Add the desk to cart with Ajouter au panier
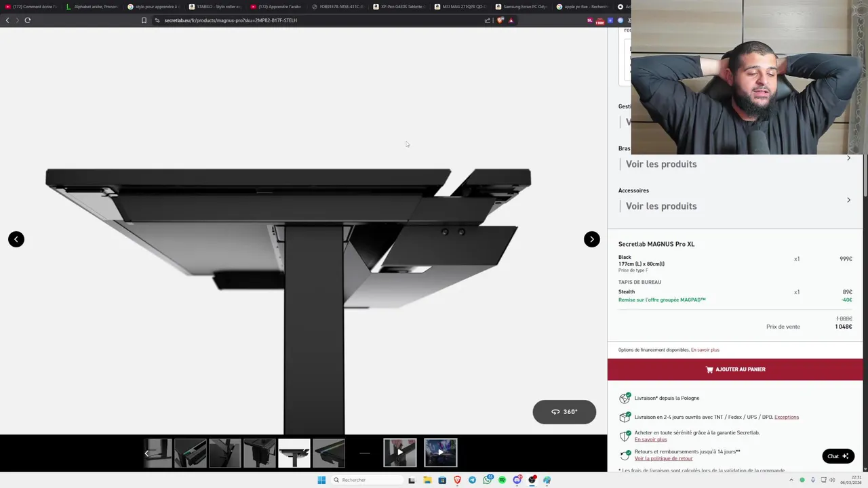Viewport: 868px width, 488px height. click(735, 369)
